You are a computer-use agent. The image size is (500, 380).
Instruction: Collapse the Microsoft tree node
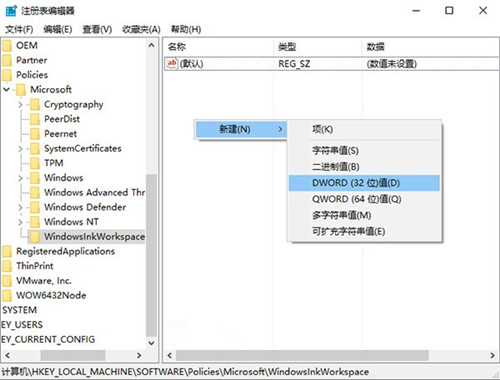click(6, 89)
